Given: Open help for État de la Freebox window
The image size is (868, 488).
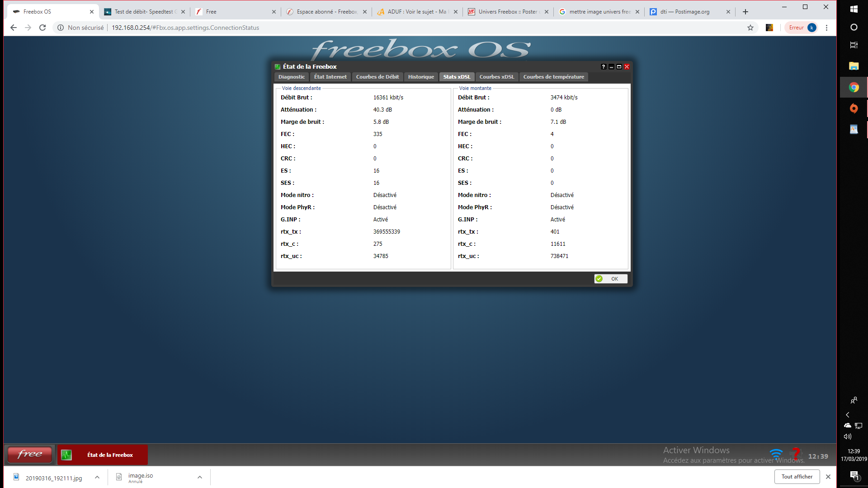Looking at the screenshot, I should pos(604,67).
